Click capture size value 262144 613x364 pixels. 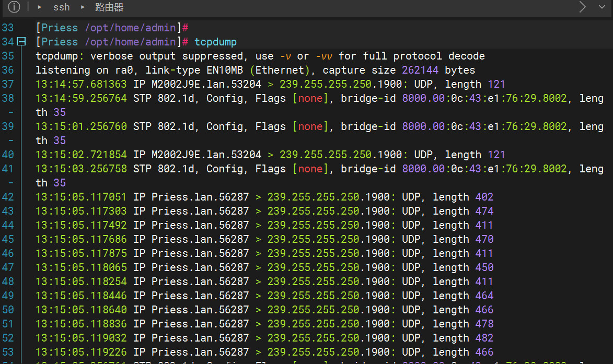click(420, 70)
